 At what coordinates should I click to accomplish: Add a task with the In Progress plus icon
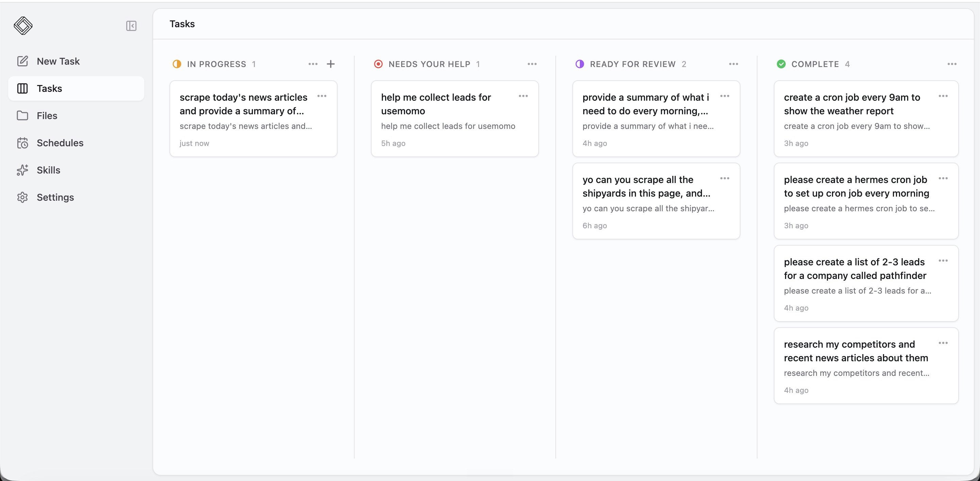point(331,64)
